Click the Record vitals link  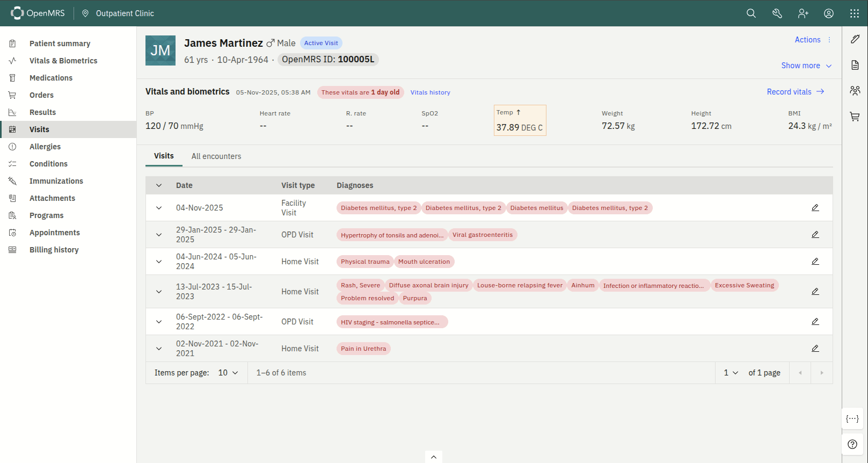click(x=795, y=92)
